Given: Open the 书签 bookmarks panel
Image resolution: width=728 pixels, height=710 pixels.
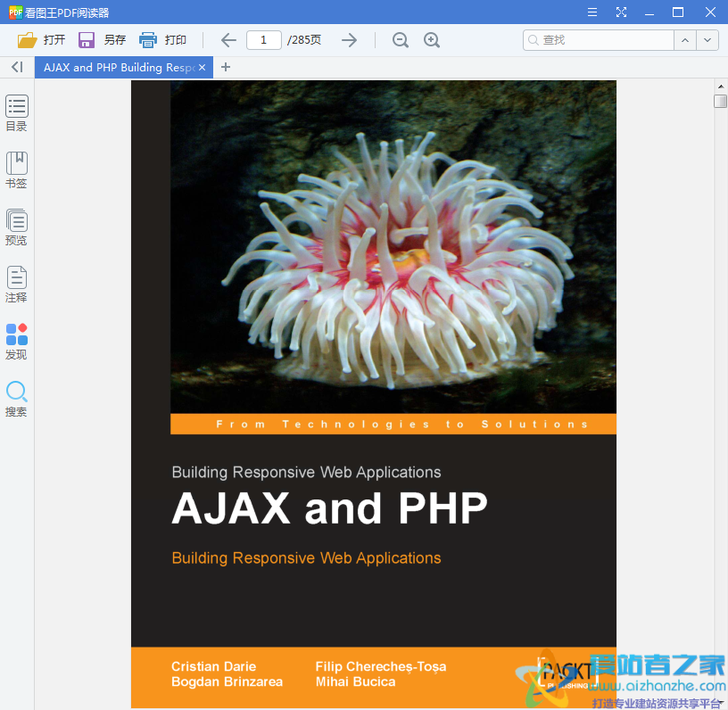Looking at the screenshot, I should click(16, 169).
